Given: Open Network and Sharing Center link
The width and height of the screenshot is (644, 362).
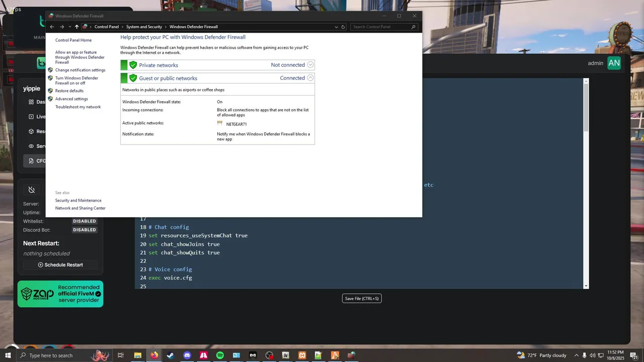Looking at the screenshot, I should pos(80,208).
